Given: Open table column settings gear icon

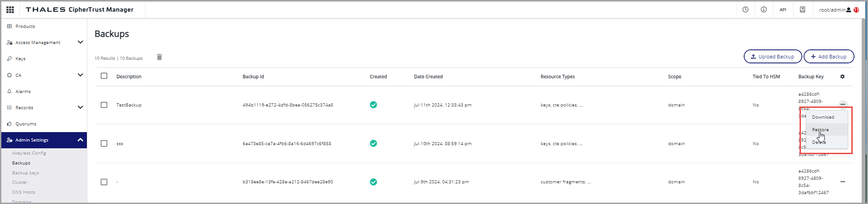Looking at the screenshot, I should point(842,76).
